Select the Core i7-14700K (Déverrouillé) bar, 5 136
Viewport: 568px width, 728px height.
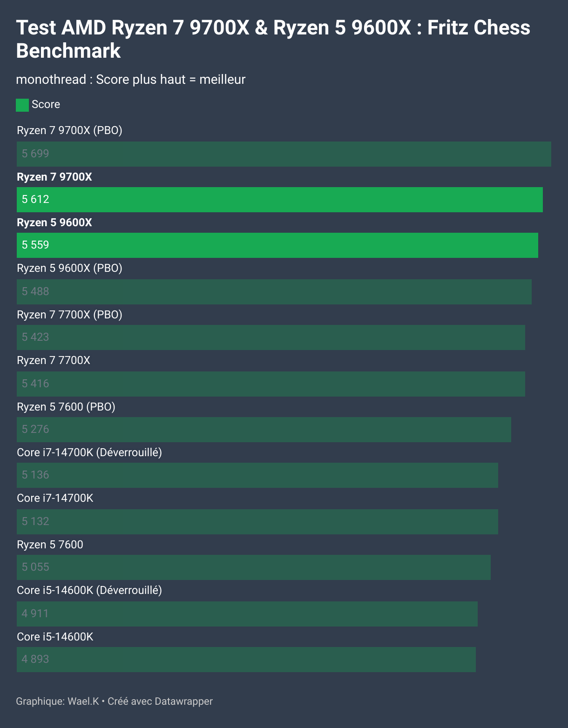pyautogui.click(x=257, y=475)
